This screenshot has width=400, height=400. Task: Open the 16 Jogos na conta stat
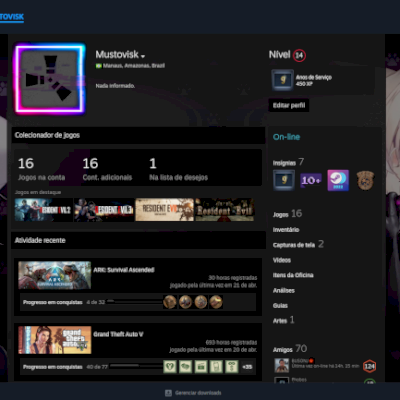click(41, 169)
